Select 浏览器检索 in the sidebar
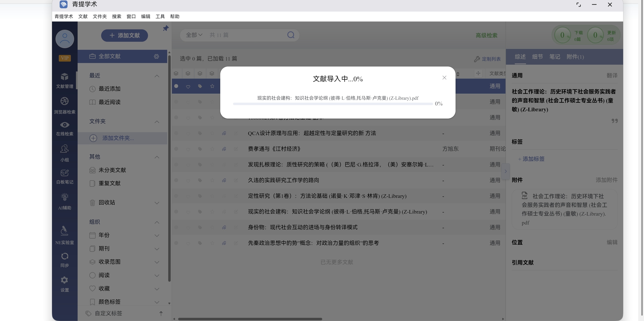Image resolution: width=644 pixels, height=321 pixels. pyautogui.click(x=64, y=105)
